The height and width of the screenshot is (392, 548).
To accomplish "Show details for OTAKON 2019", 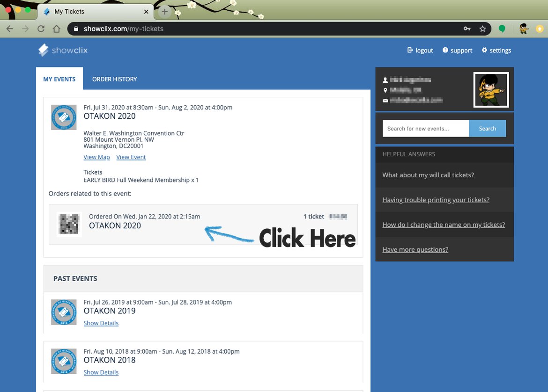I will point(101,323).
